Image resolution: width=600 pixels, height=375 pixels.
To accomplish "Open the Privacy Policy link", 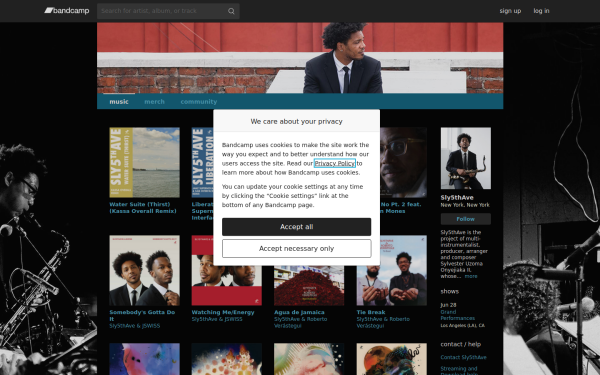I will (x=335, y=163).
